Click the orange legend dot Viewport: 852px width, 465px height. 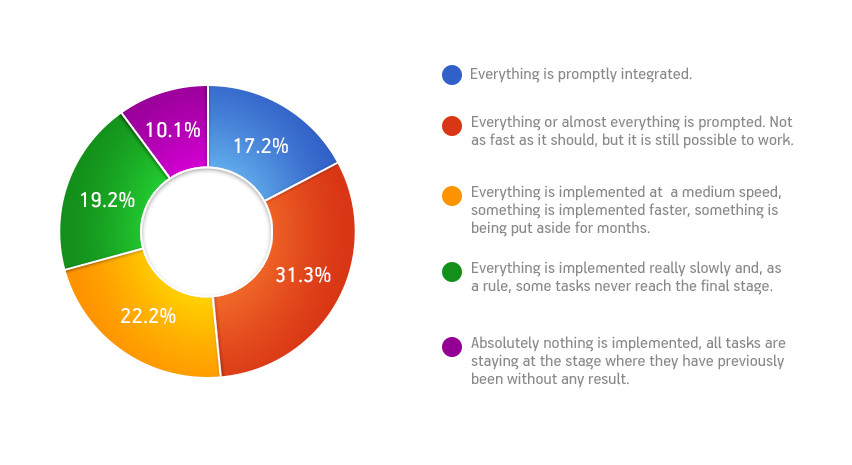pyautogui.click(x=452, y=196)
